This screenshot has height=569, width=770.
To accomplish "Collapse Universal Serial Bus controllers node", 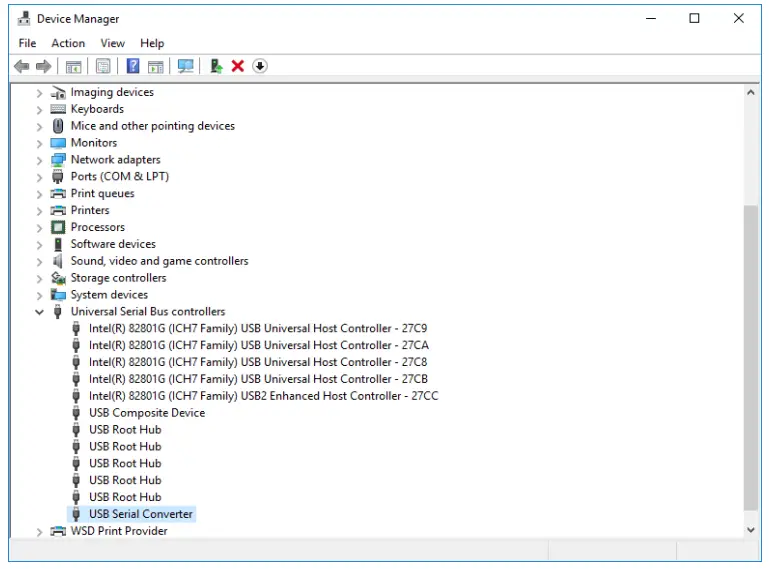I will (39, 312).
